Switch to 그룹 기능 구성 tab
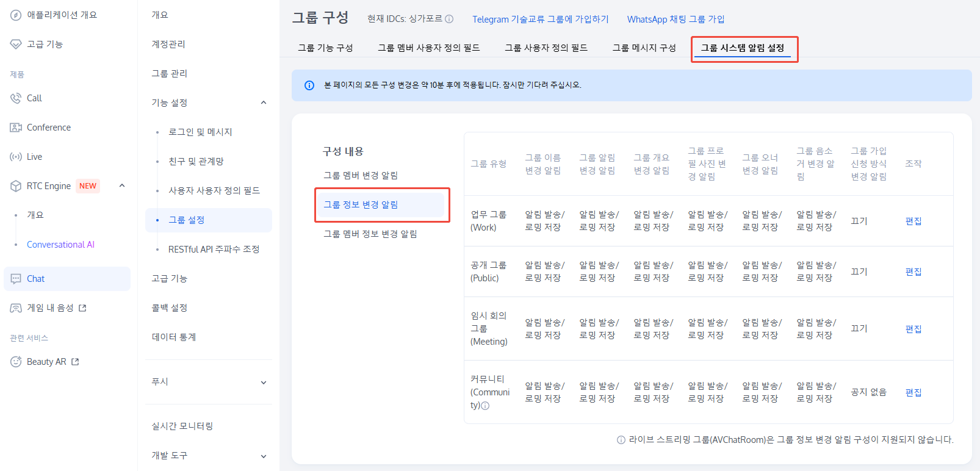This screenshot has width=980, height=471. pos(325,48)
